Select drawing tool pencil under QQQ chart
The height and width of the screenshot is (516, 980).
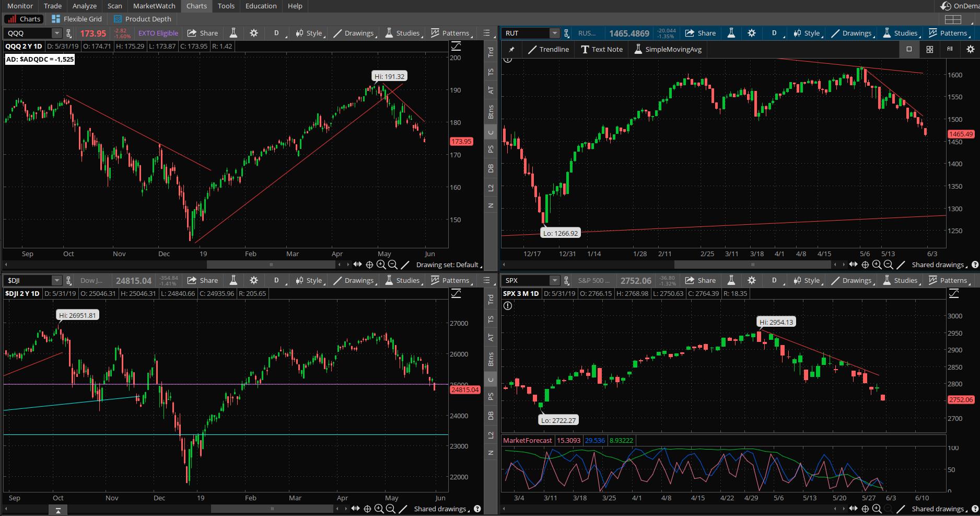(404, 265)
